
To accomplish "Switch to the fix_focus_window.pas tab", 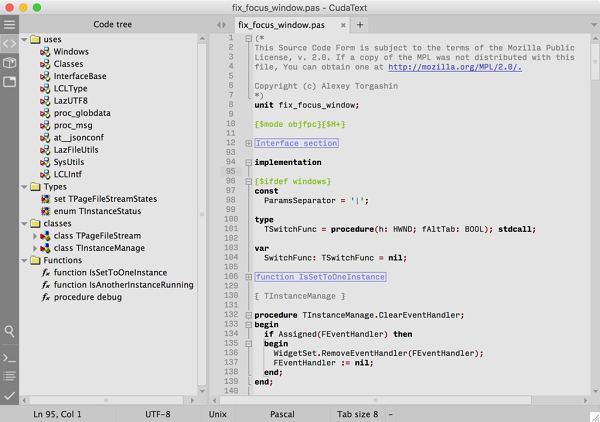I will tap(282, 25).
